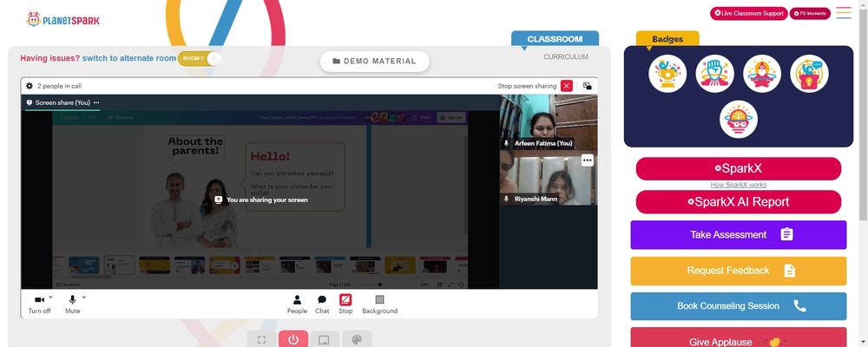The image size is (868, 347).
Task: Open the color palette button
Action: pos(357,339)
